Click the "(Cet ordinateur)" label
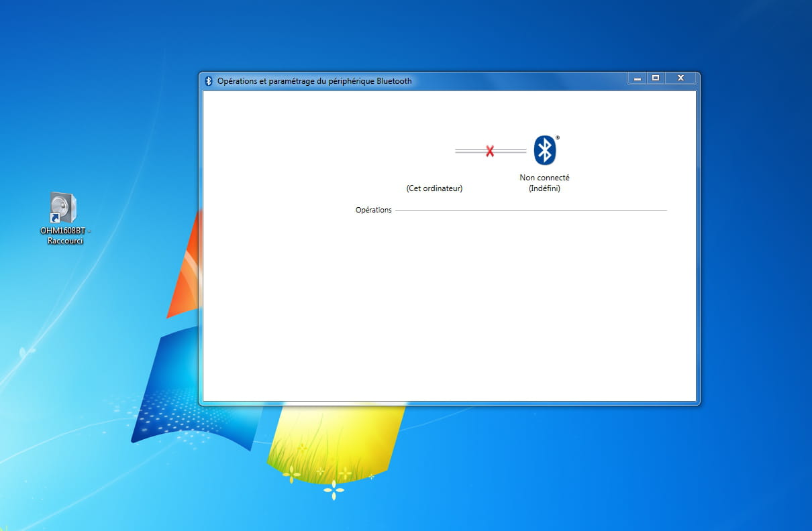The width and height of the screenshot is (812, 531). click(434, 188)
